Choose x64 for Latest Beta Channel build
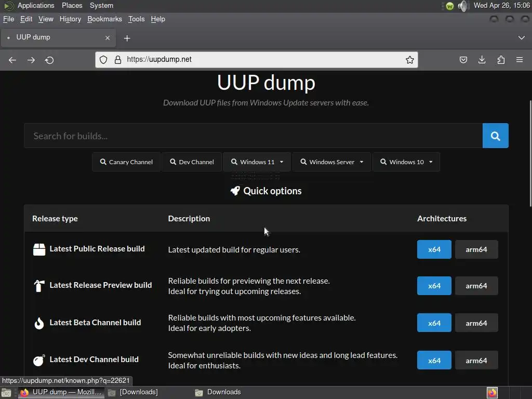Image resolution: width=532 pixels, height=399 pixels. [x=434, y=323]
